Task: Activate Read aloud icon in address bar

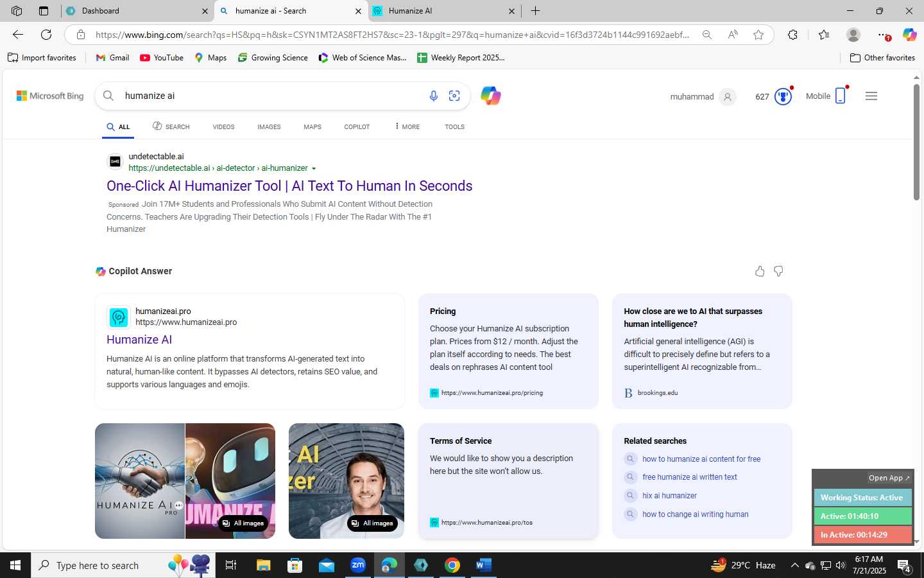Action: (x=733, y=35)
